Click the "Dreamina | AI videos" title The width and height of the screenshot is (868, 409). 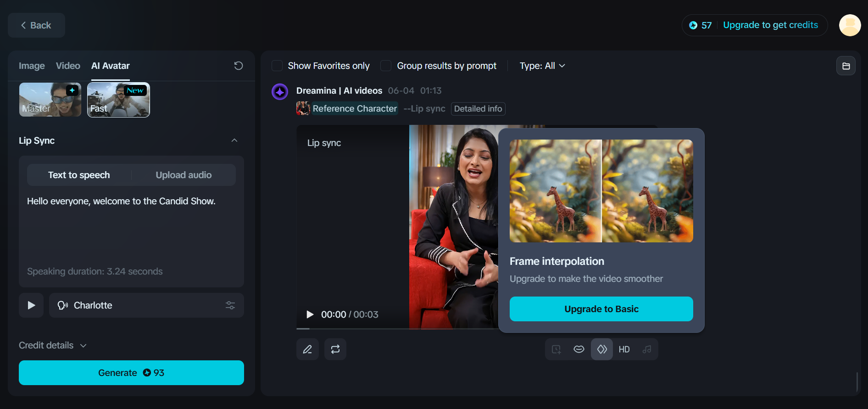[339, 90]
